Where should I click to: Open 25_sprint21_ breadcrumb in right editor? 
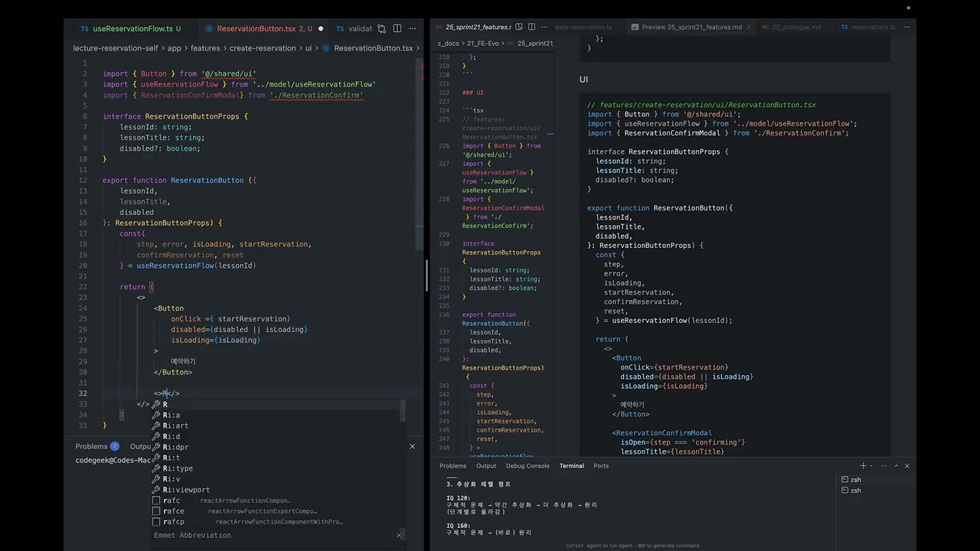(535, 44)
